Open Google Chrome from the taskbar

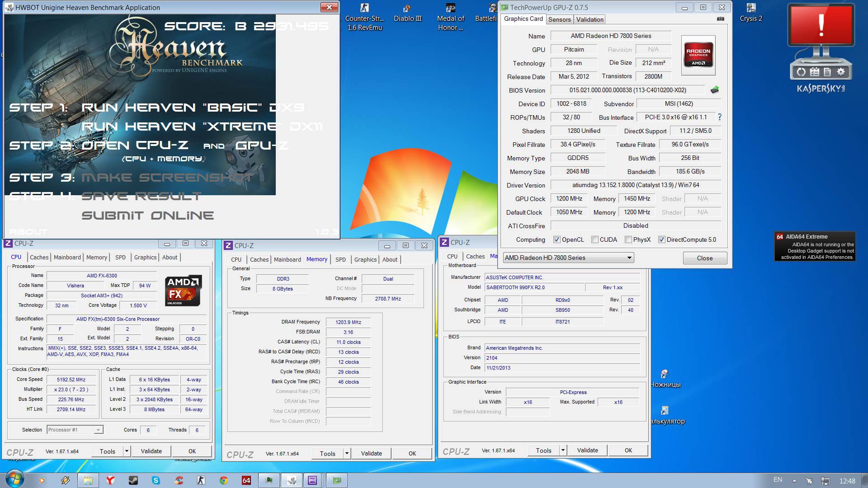(224, 480)
